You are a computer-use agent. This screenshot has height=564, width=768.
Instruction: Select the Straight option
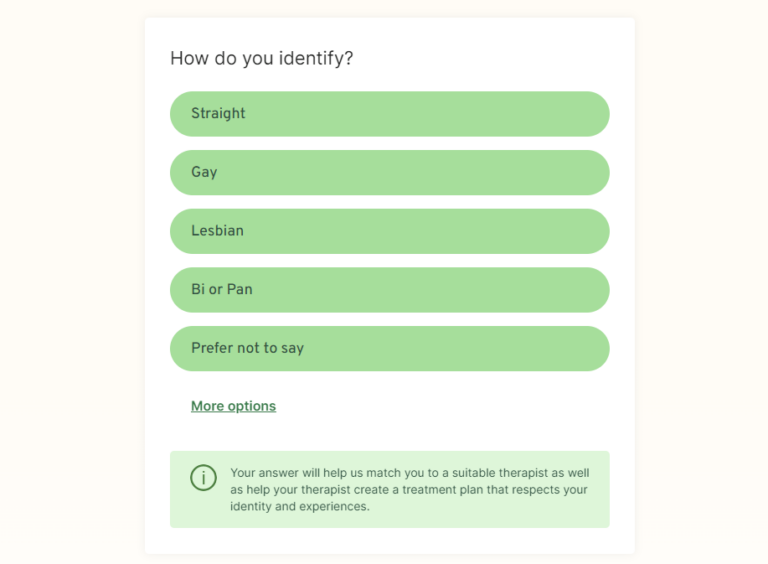pyautogui.click(x=389, y=114)
